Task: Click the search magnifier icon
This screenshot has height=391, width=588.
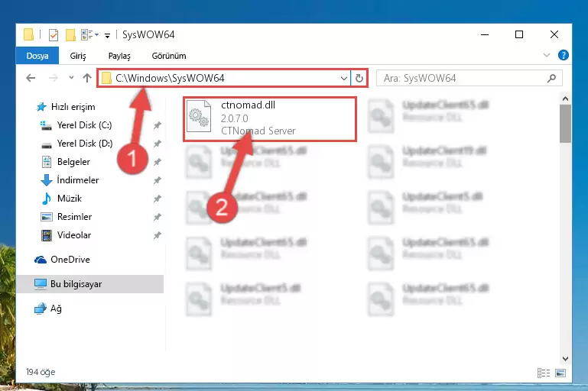Action: [x=551, y=78]
